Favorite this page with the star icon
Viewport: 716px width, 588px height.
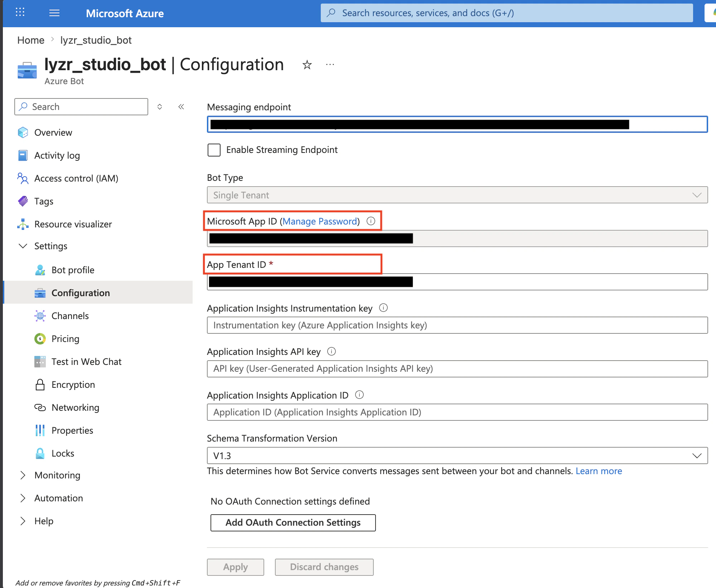pyautogui.click(x=307, y=65)
